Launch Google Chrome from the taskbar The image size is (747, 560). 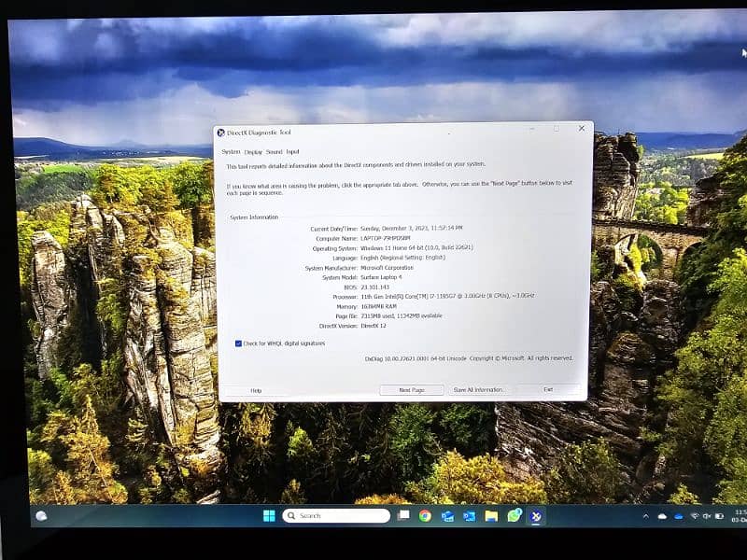[425, 515]
